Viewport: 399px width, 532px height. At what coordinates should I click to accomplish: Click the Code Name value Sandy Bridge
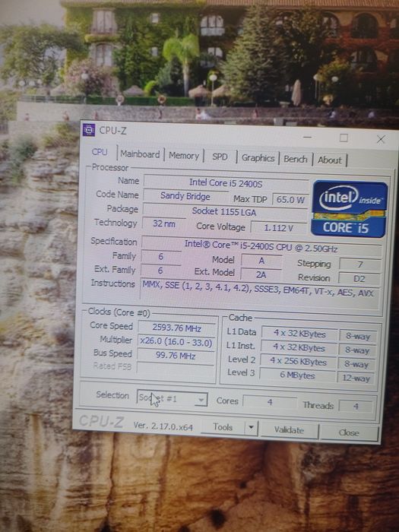point(185,196)
